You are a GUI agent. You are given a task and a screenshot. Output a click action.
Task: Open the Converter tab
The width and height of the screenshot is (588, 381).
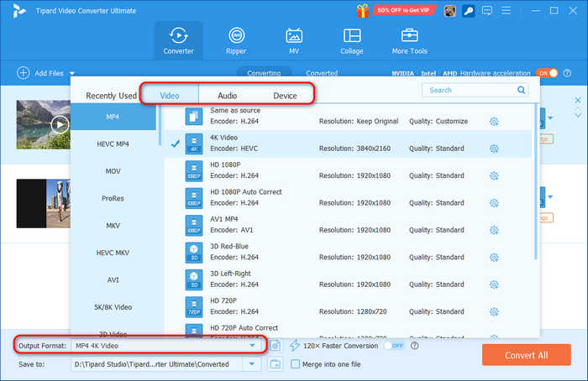pyautogui.click(x=178, y=40)
